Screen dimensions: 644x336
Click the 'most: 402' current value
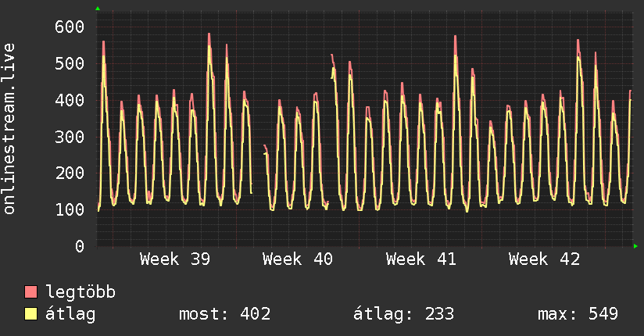[224, 314]
